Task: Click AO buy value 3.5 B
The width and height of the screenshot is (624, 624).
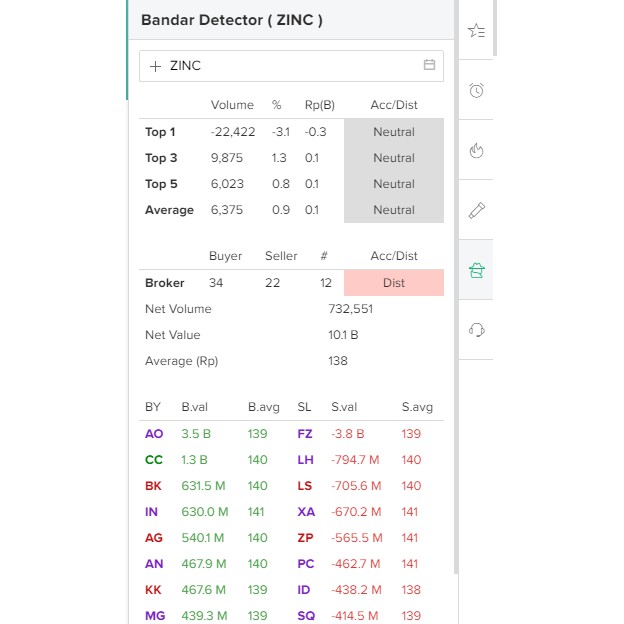Action: click(x=196, y=433)
